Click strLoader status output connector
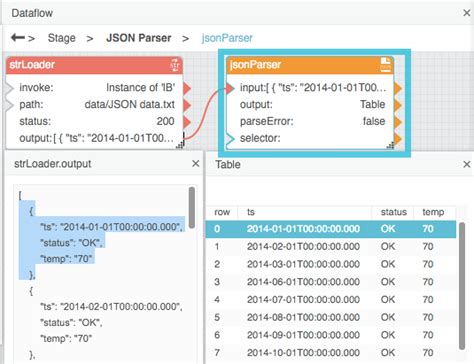 click(x=187, y=122)
